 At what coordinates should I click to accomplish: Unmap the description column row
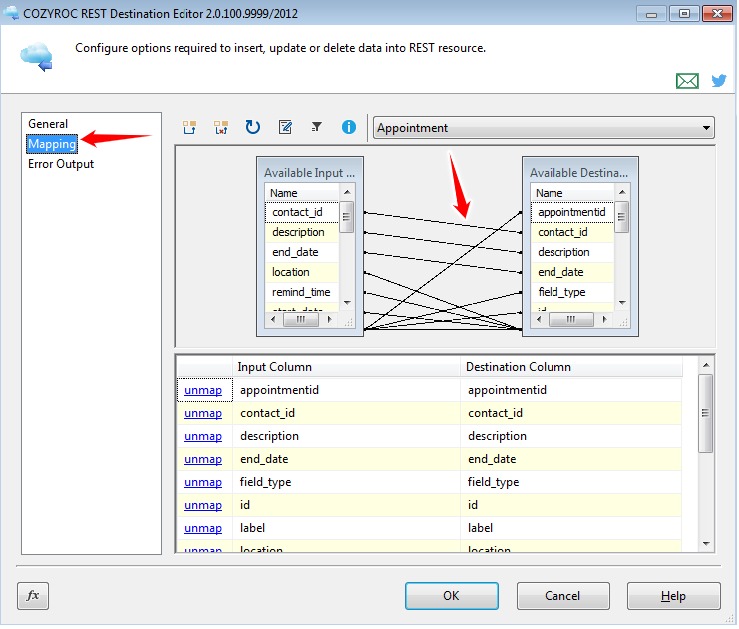point(203,437)
